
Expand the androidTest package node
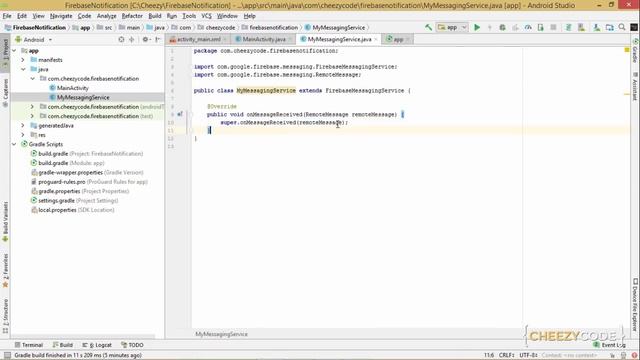click(x=32, y=107)
